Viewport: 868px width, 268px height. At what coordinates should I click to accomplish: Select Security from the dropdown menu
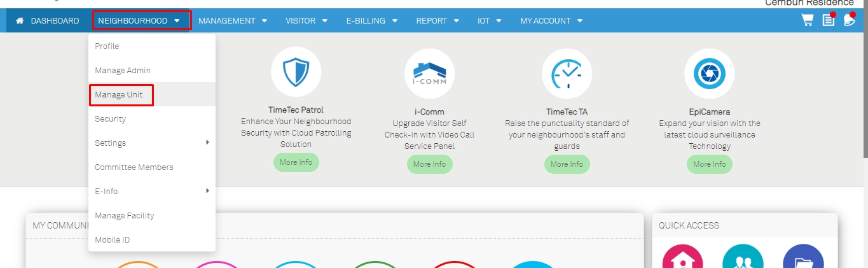coord(152,118)
